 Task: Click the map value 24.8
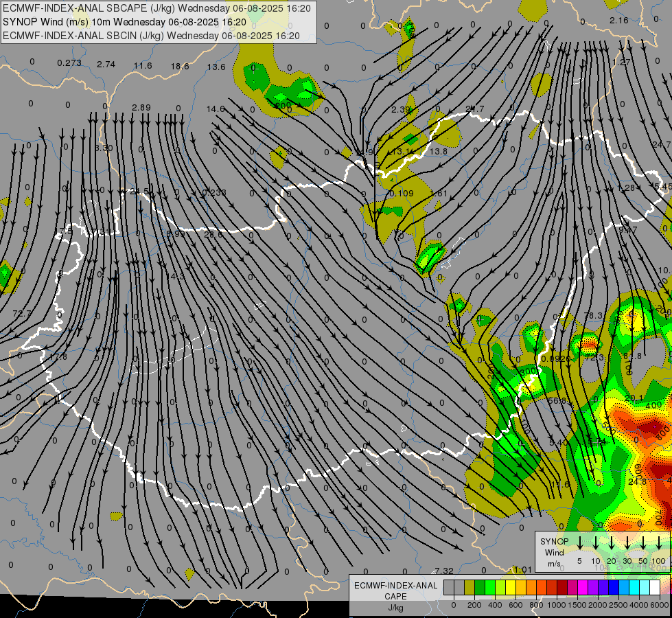637,481
